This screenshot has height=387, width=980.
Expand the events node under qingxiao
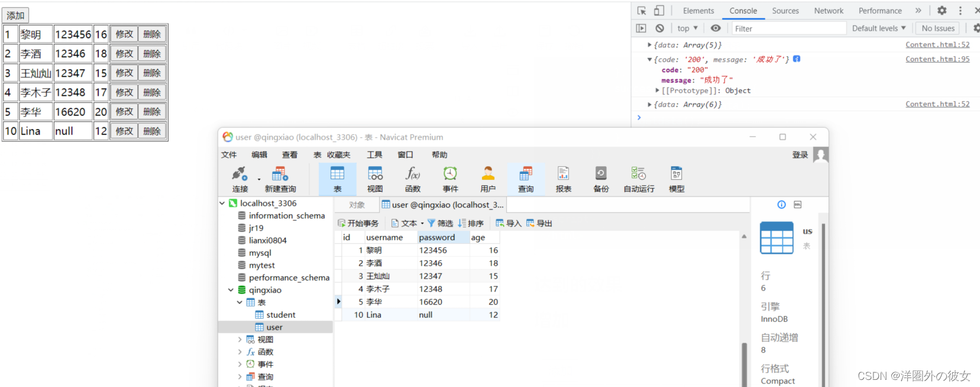[x=240, y=365]
